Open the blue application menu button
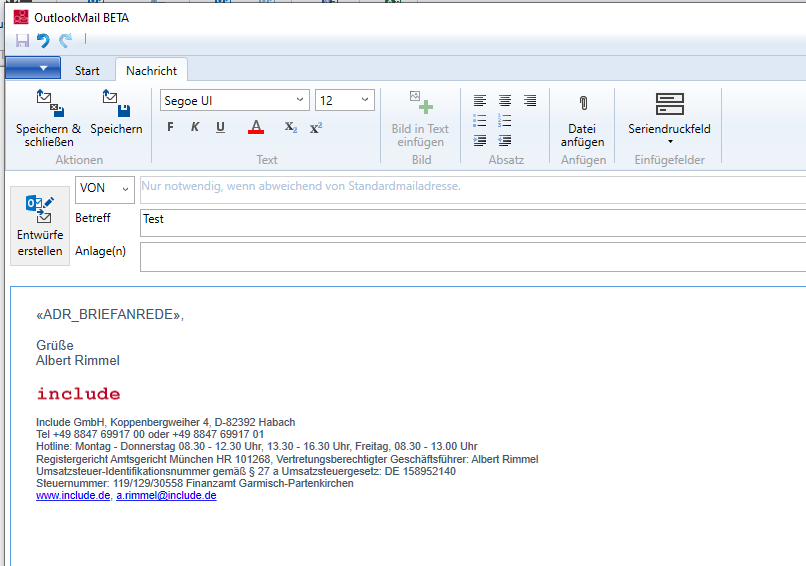 click(x=33, y=68)
